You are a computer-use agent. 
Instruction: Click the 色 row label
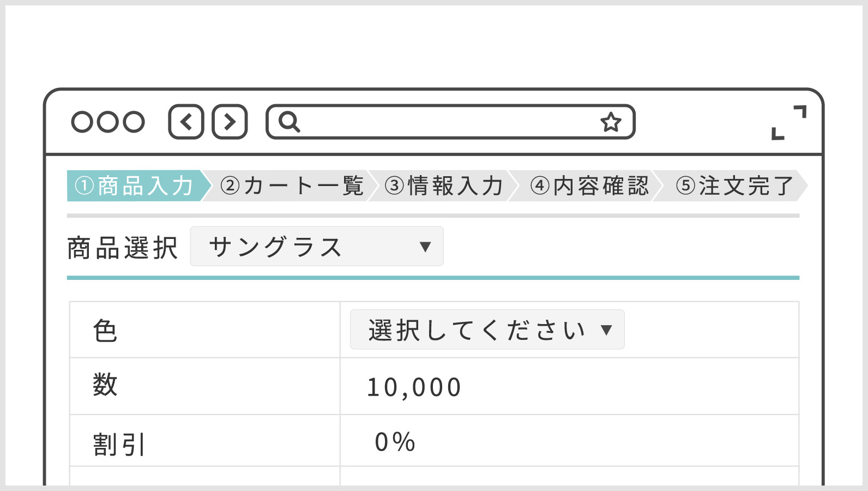pyautogui.click(x=105, y=331)
